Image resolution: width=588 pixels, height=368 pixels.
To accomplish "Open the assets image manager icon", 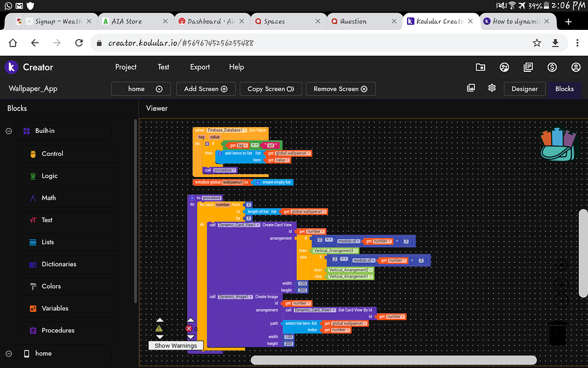I will tap(471, 88).
